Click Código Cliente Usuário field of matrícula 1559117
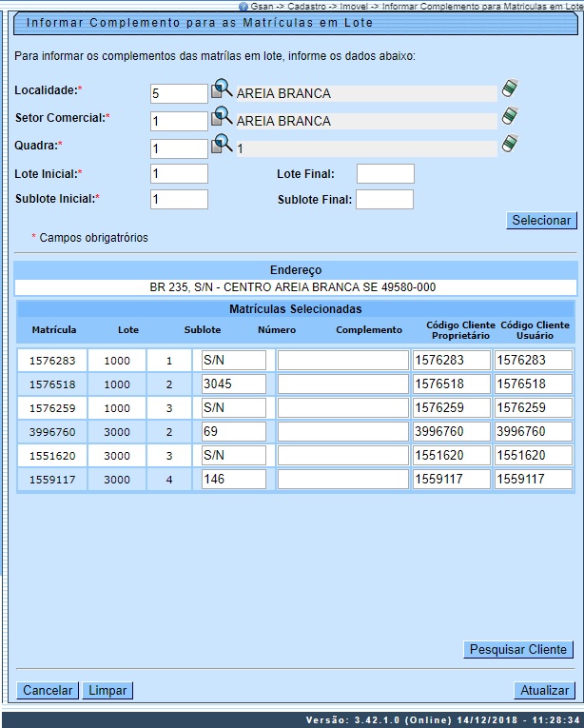 point(533,479)
